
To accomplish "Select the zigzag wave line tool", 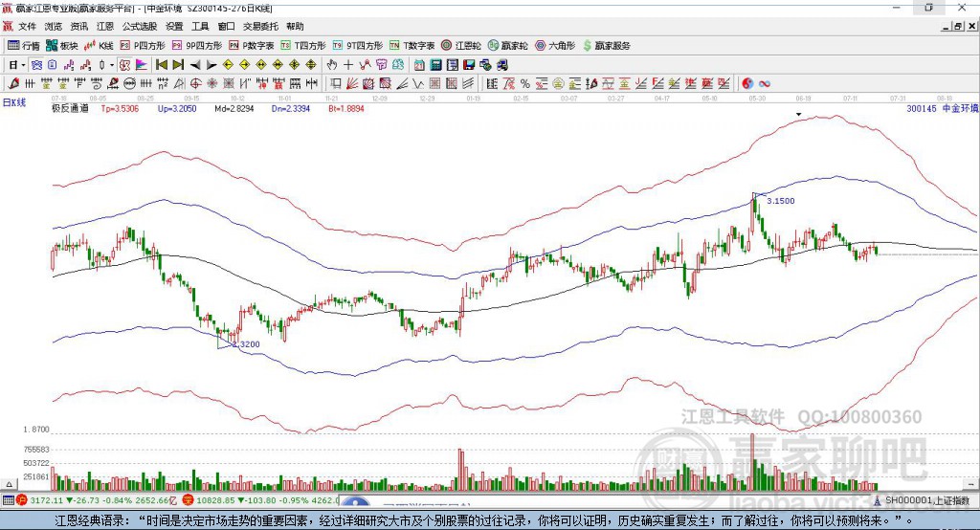I will click(x=417, y=84).
